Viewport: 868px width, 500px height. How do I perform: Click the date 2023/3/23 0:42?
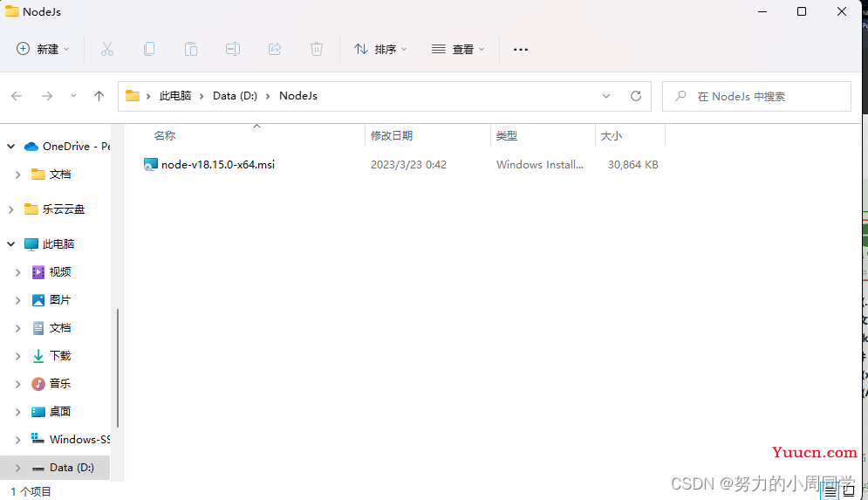pyautogui.click(x=408, y=164)
